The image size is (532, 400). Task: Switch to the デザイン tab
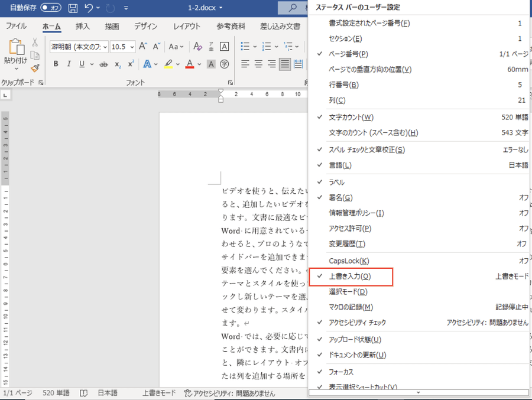click(x=145, y=26)
